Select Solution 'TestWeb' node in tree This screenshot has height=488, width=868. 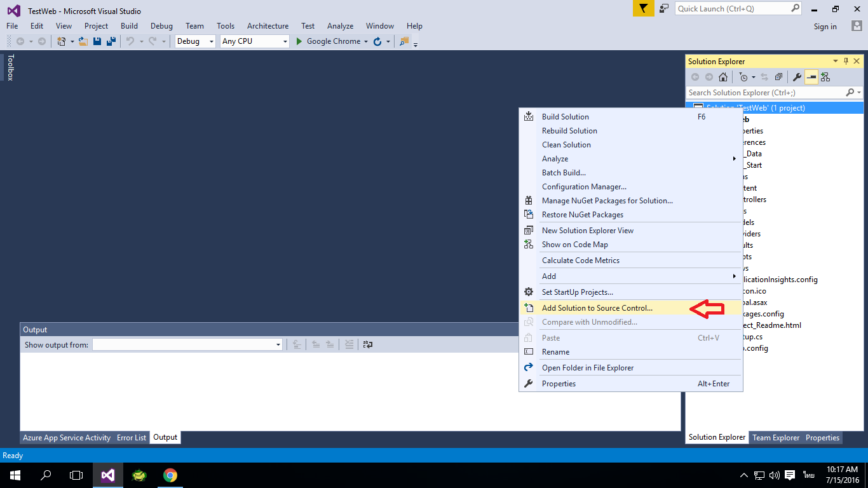tap(775, 108)
